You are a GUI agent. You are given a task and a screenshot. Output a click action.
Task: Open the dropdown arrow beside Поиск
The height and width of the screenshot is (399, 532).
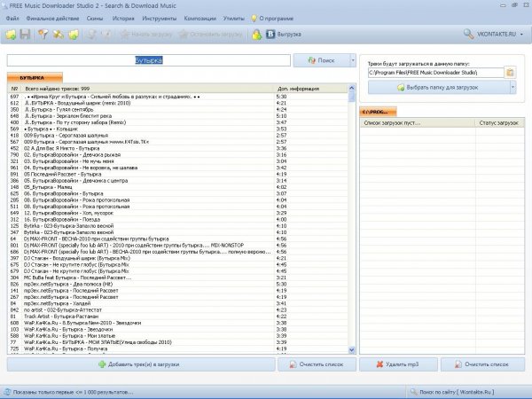[353, 60]
